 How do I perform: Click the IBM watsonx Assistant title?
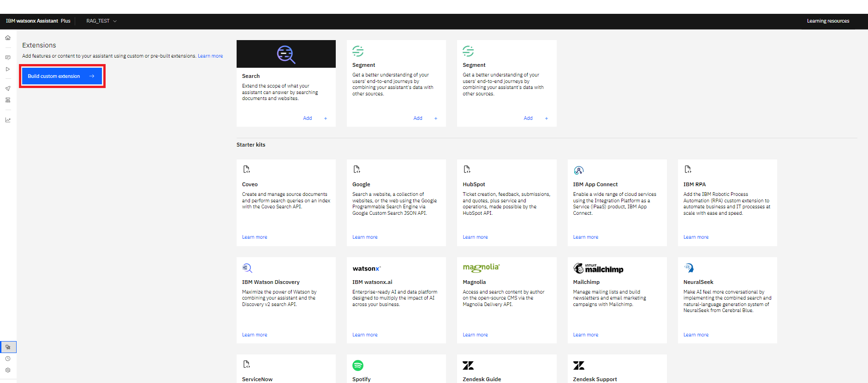point(32,21)
